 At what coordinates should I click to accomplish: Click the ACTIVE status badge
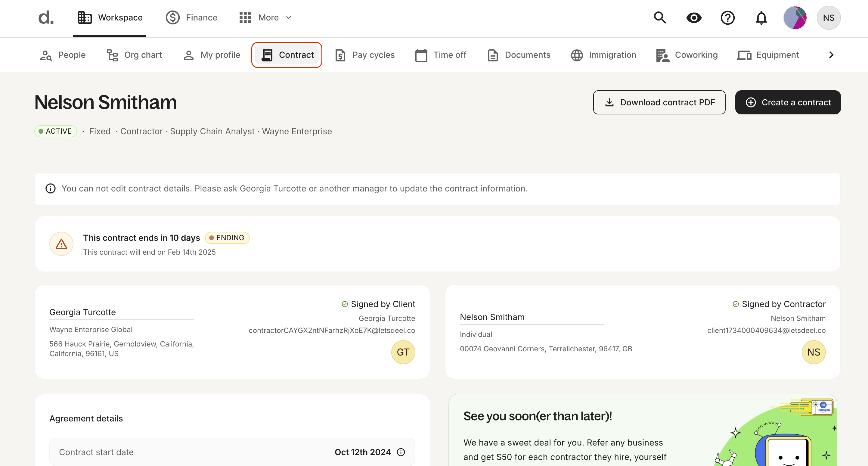(56, 131)
